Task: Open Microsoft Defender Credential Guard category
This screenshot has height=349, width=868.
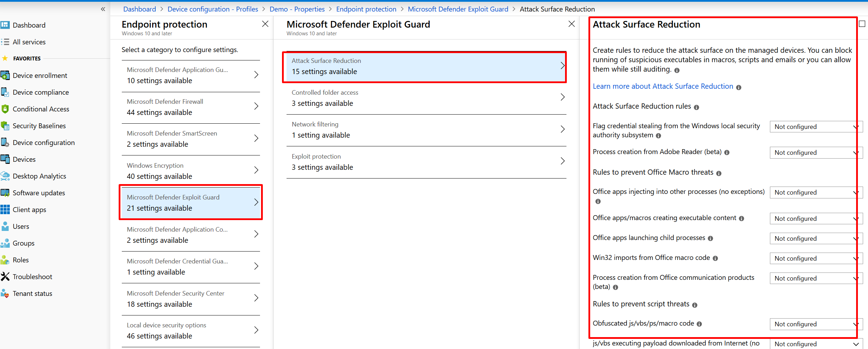Action: [x=191, y=267]
